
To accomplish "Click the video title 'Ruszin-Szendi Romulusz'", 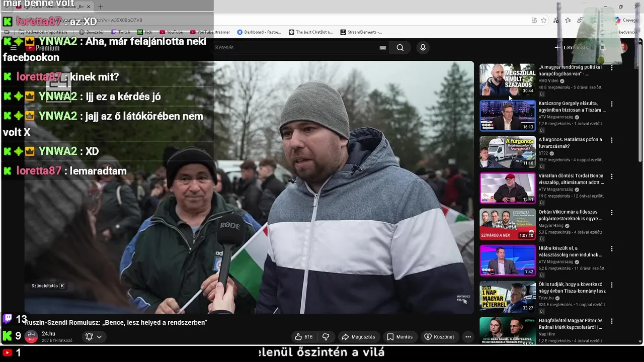I will pyautogui.click(x=116, y=322).
